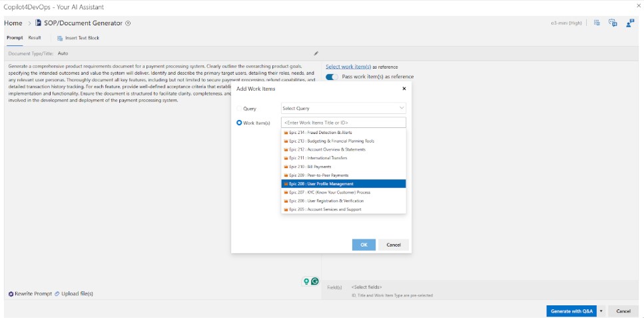Select Epic 209 : Peer-to-Peer Payments
Screen dimensions: 644x318
(344, 175)
